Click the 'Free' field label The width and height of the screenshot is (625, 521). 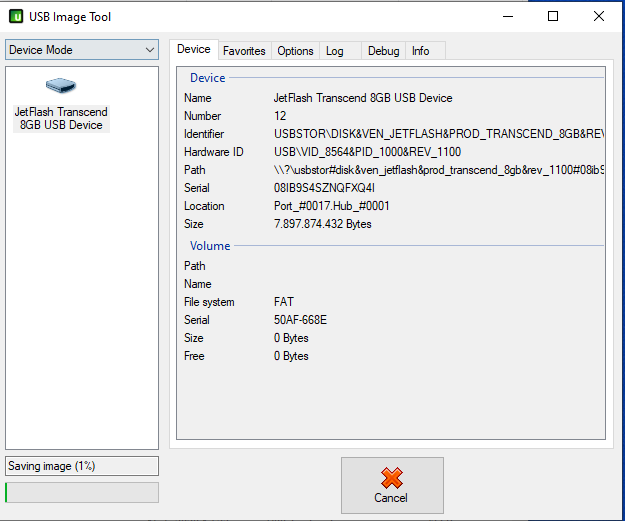[194, 356]
